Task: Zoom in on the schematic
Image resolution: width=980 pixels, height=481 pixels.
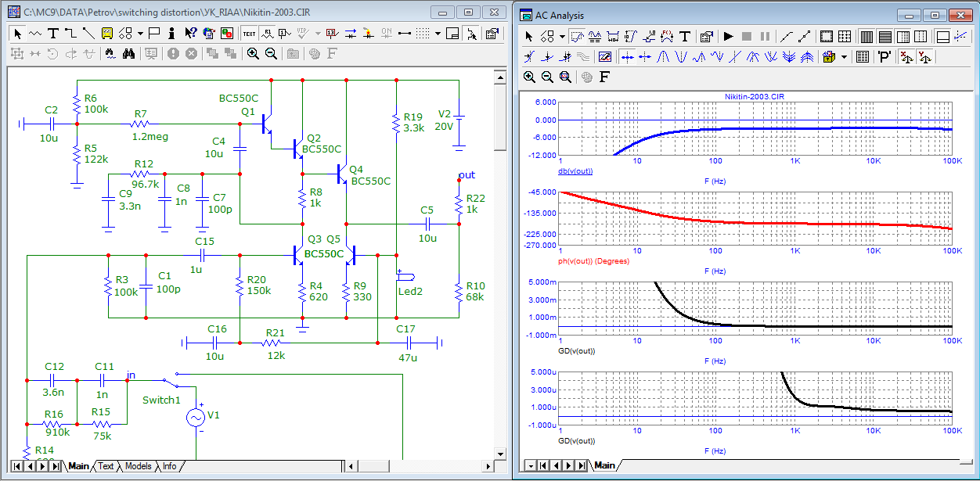Action: coord(253,53)
